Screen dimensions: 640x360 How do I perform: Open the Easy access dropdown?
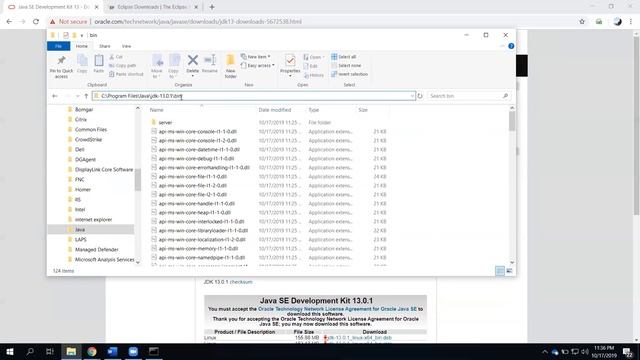pos(258,66)
